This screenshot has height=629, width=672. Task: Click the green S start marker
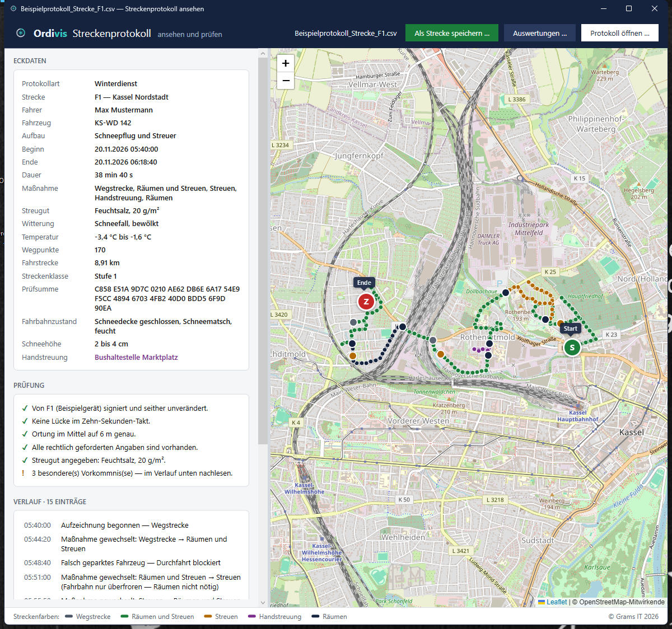click(572, 348)
